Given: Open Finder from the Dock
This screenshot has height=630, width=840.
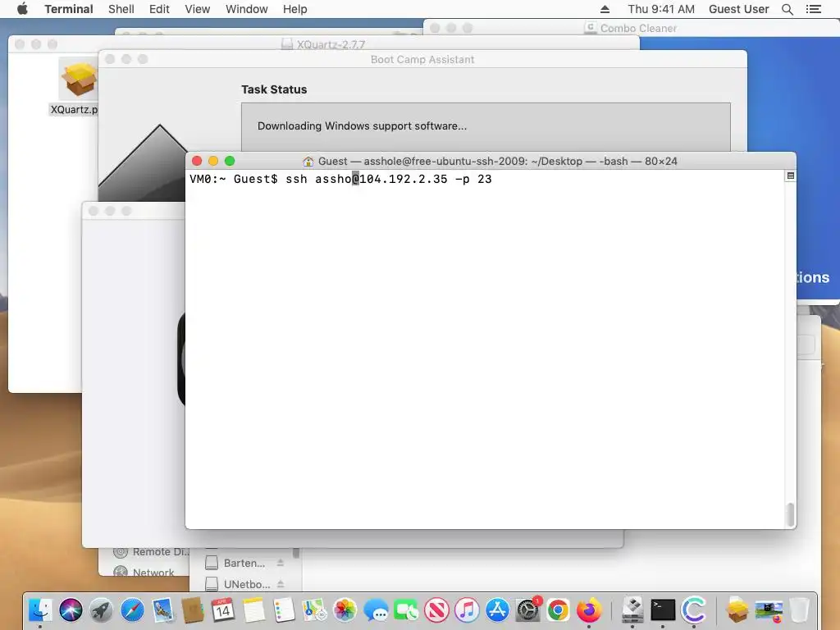Looking at the screenshot, I should coord(40,609).
